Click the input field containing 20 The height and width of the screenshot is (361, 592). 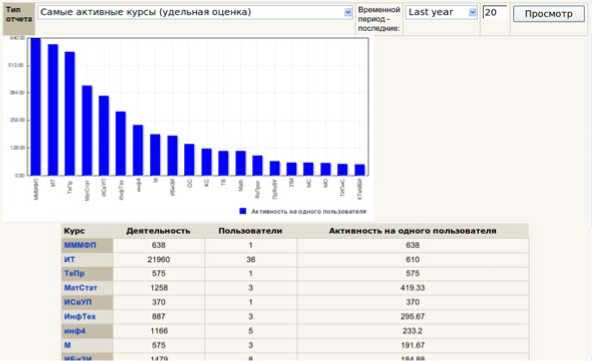click(x=495, y=12)
